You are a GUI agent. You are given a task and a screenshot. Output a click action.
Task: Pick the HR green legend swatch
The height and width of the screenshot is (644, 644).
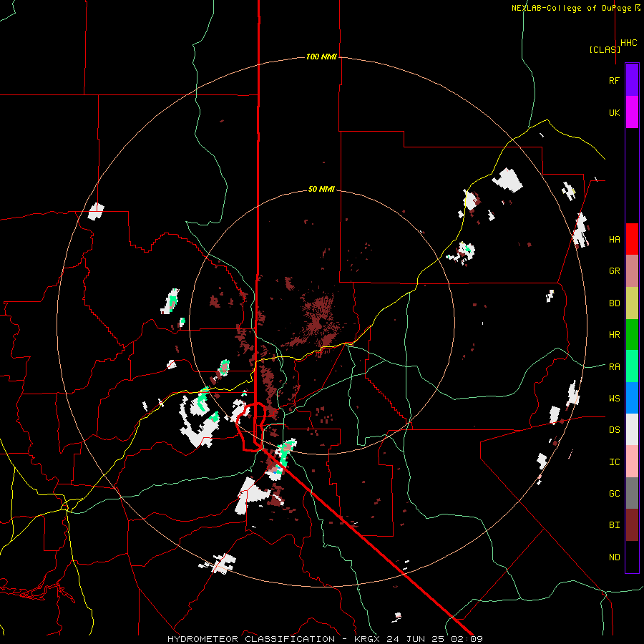[632, 334]
